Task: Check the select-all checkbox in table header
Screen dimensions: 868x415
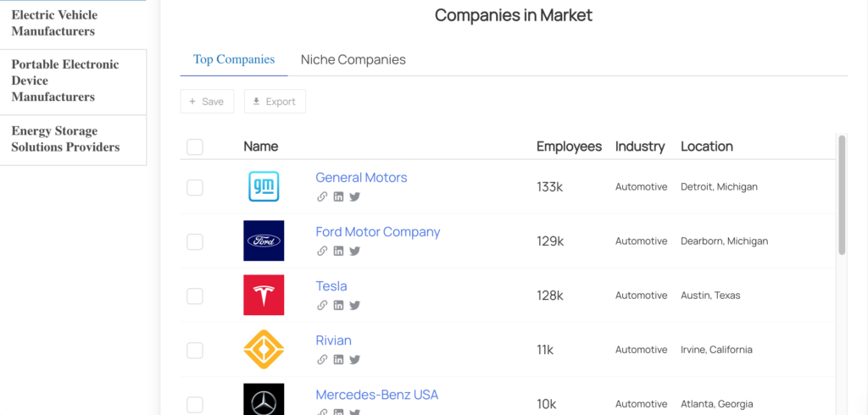Action: (195, 147)
